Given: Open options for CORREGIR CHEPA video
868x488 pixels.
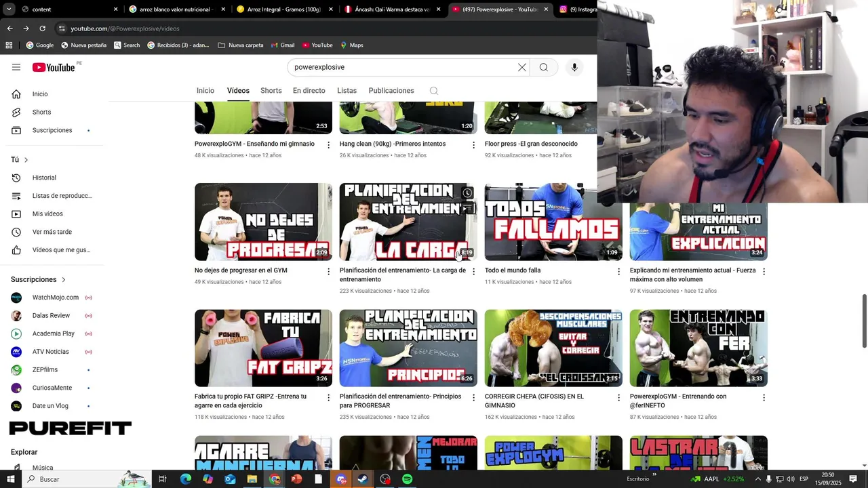Looking at the screenshot, I should [618, 397].
